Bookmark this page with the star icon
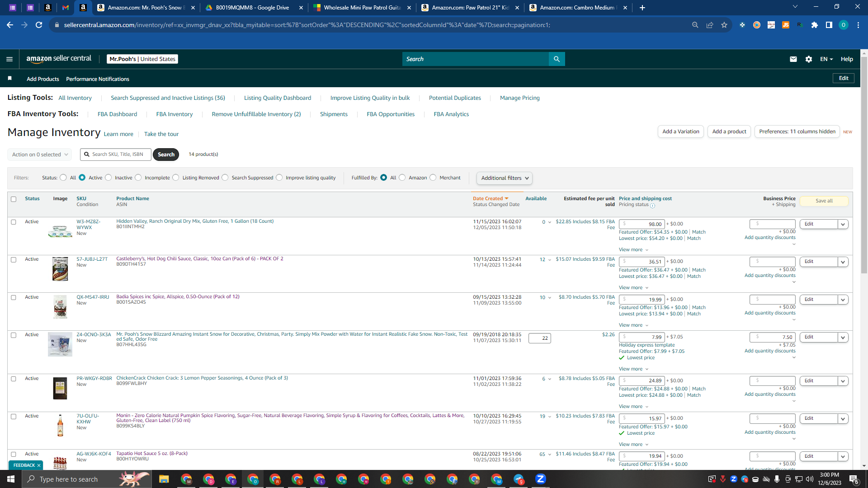 (724, 25)
